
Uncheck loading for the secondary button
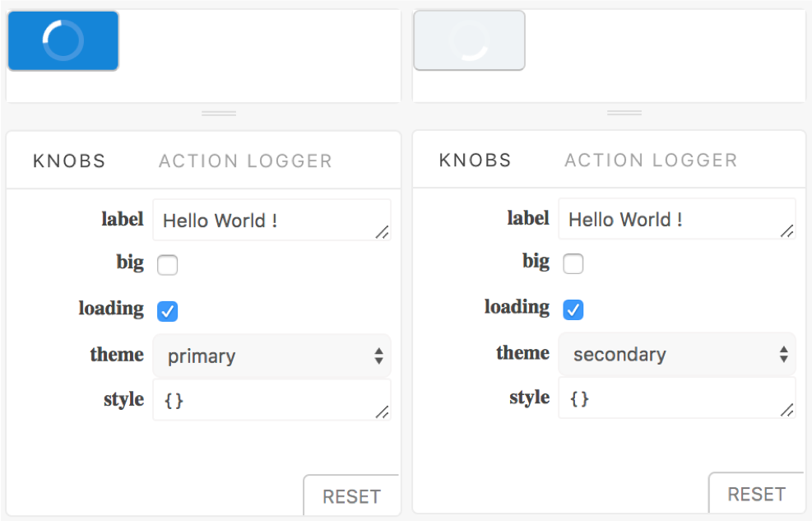point(573,309)
